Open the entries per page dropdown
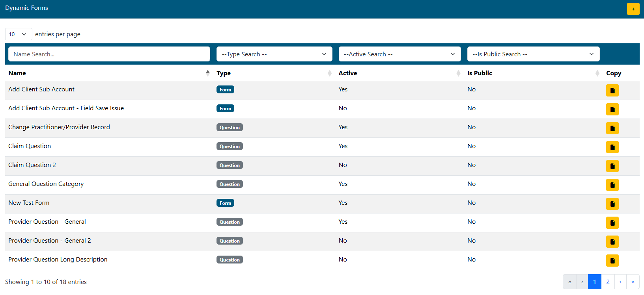 pyautogui.click(x=18, y=34)
